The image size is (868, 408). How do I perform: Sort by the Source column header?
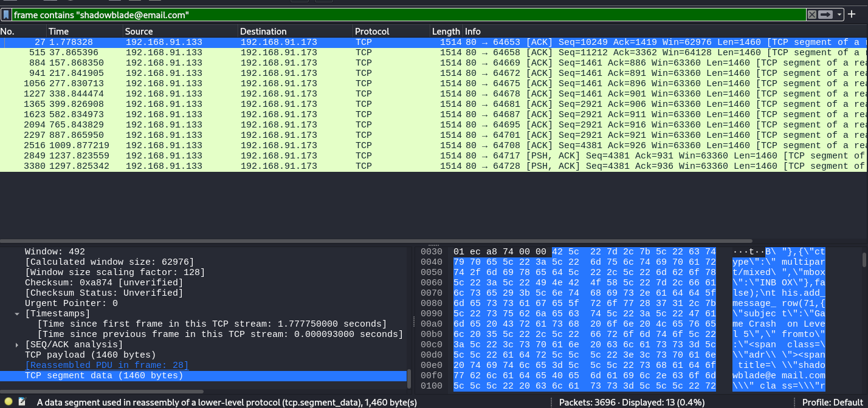pos(139,32)
